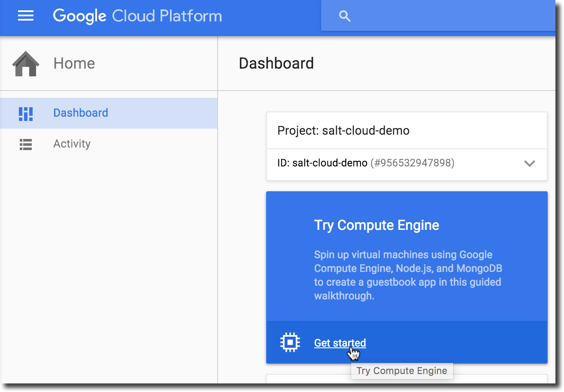Select the Dashboard sidebar menu item
564x392 pixels.
pos(81,113)
